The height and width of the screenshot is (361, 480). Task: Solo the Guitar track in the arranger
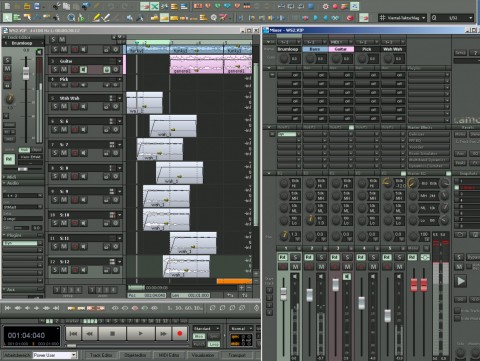click(55, 69)
